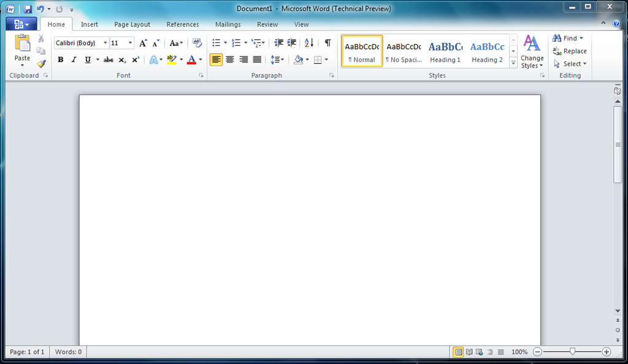This screenshot has width=628, height=364.
Task: Select center text alignment
Action: click(x=229, y=59)
